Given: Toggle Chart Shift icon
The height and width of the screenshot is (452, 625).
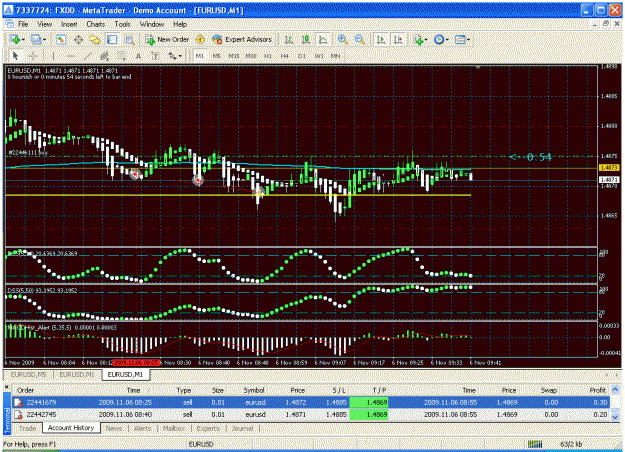Looking at the screenshot, I should pyautogui.click(x=398, y=39).
